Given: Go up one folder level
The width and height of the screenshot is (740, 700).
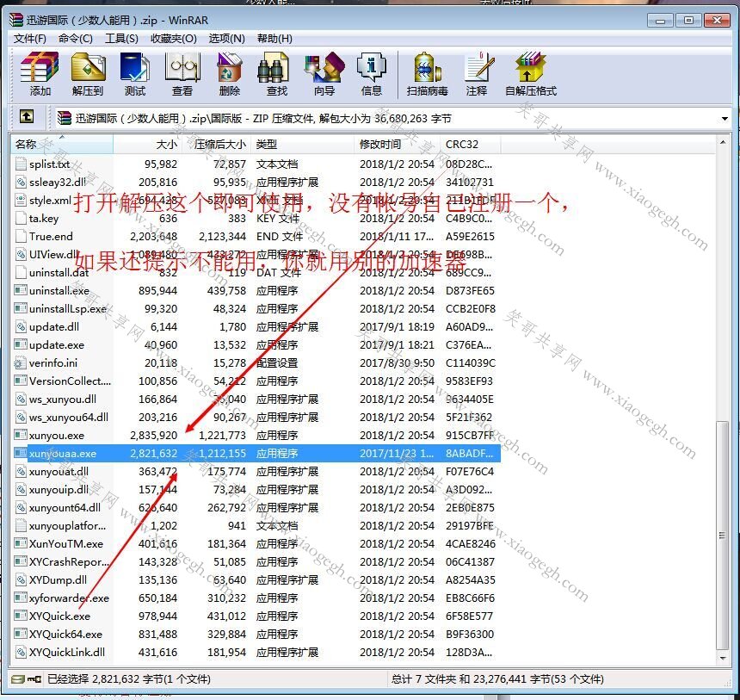Looking at the screenshot, I should pyautogui.click(x=27, y=117).
